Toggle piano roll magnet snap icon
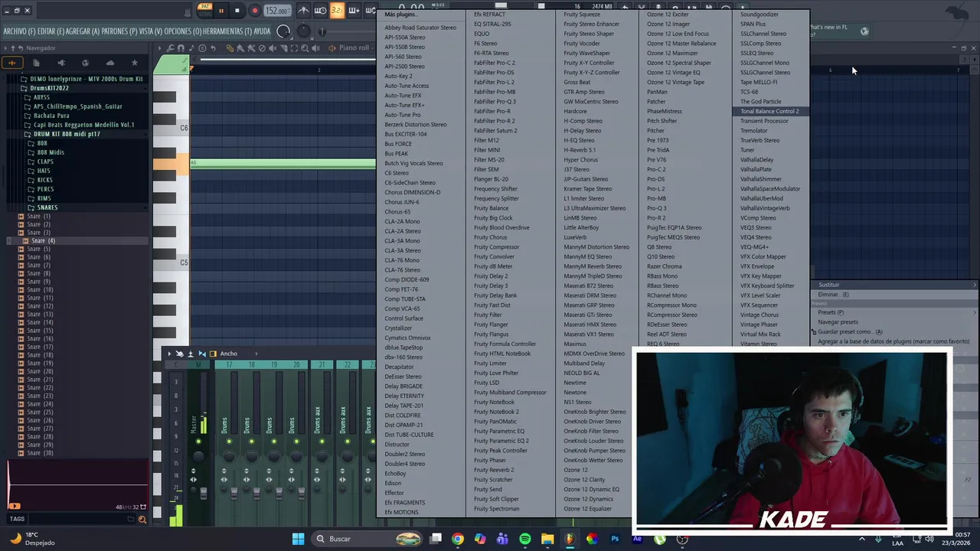Image resolution: width=980 pixels, height=551 pixels. pos(181,48)
